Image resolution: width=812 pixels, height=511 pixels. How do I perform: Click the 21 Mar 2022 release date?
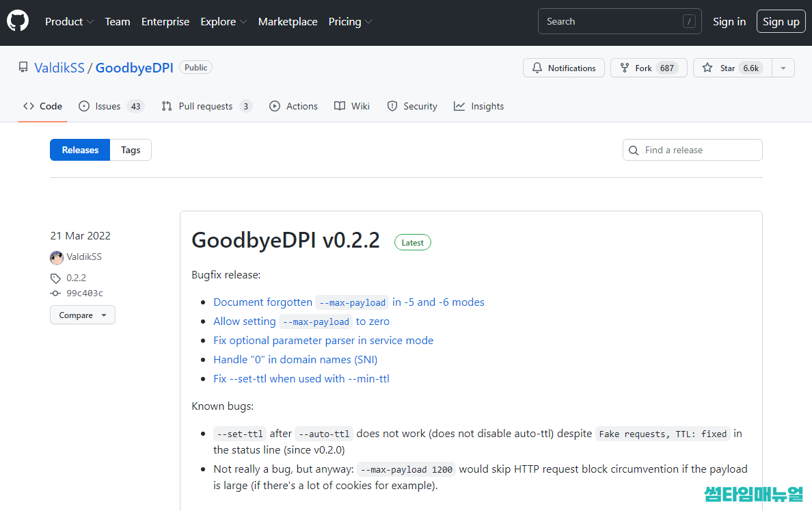tap(80, 236)
